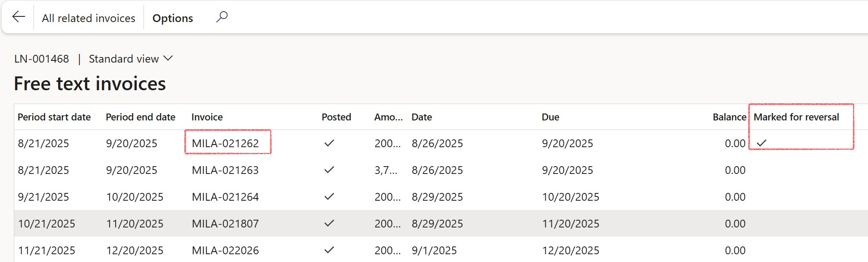Click the Posted checkmark on MILA-021264 row
The width and height of the screenshot is (868, 262).
pyautogui.click(x=329, y=197)
